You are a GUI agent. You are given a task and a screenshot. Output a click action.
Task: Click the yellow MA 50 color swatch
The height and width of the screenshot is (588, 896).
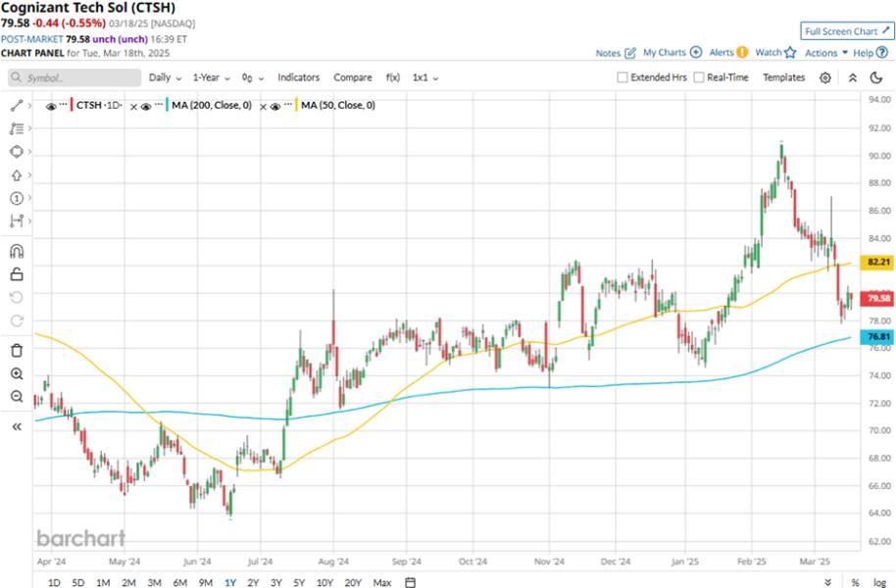point(296,105)
